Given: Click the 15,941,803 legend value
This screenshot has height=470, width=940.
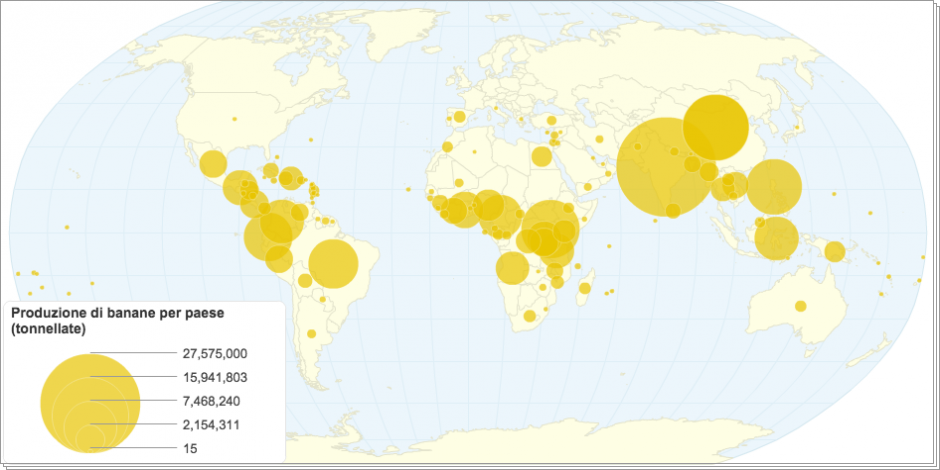Looking at the screenshot, I should point(215,378).
